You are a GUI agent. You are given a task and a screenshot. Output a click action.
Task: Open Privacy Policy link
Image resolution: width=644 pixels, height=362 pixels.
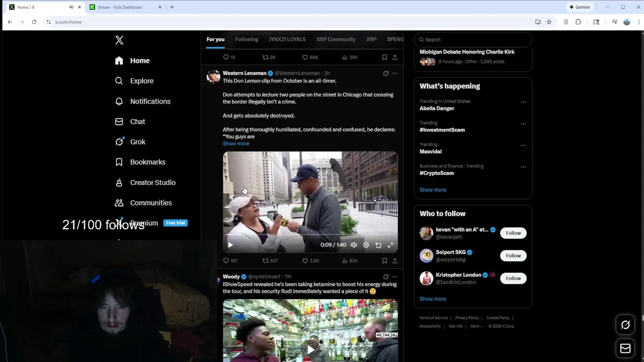click(x=467, y=318)
